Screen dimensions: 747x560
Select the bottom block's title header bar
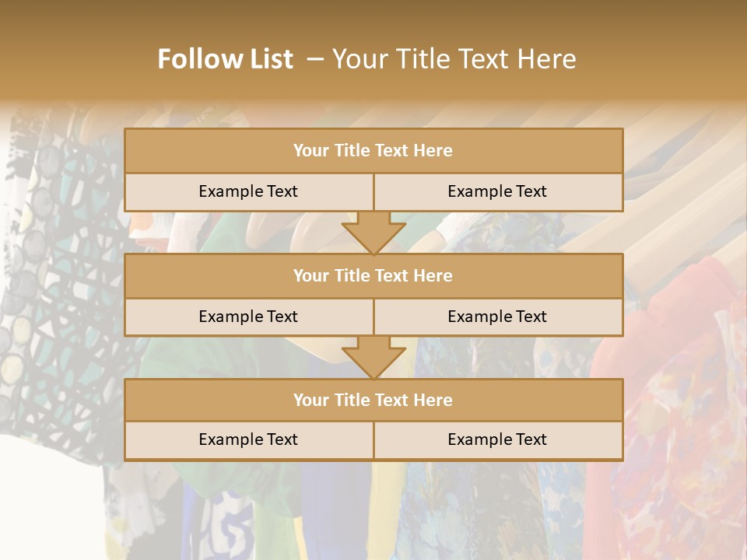[x=373, y=400]
